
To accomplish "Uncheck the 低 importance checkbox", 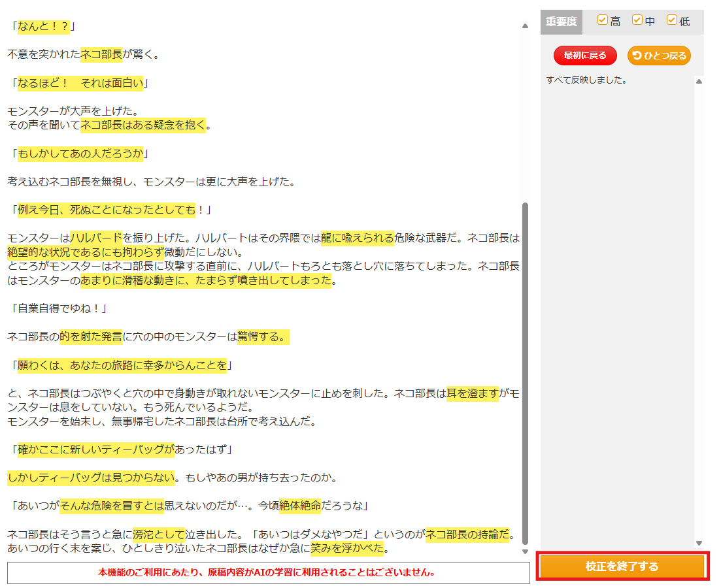I will [671, 20].
